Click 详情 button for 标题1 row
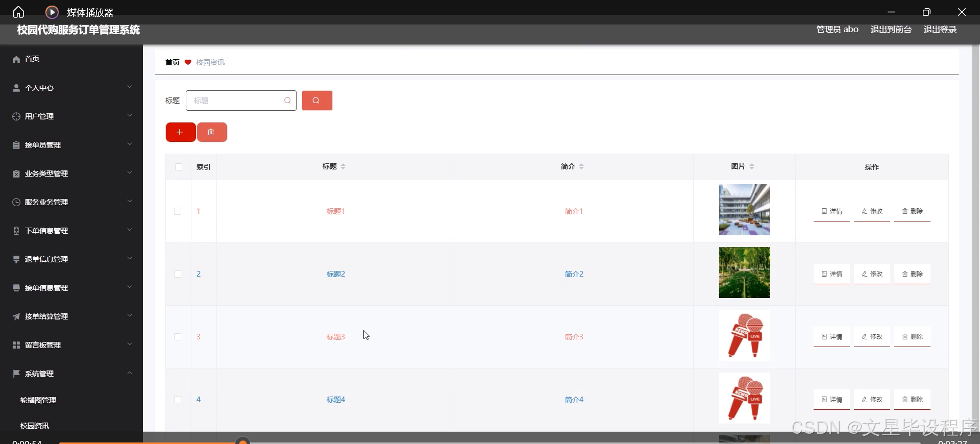The width and height of the screenshot is (980, 444). pyautogui.click(x=831, y=211)
